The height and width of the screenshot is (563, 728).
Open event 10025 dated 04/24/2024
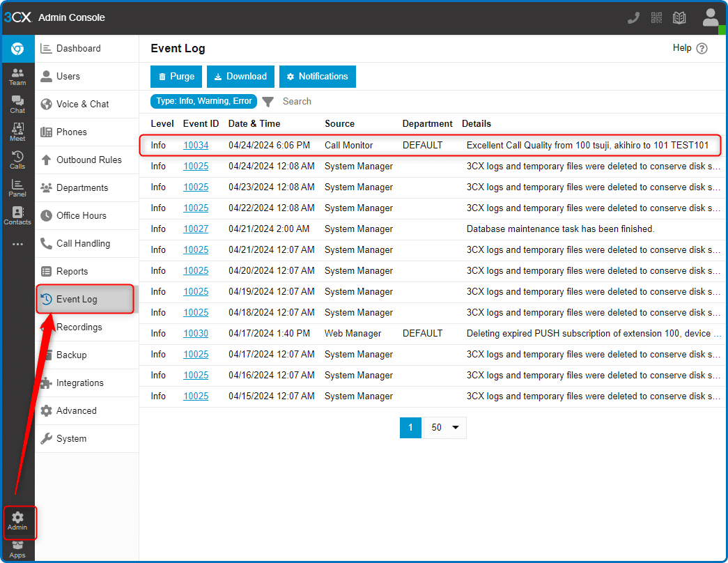pyautogui.click(x=196, y=167)
